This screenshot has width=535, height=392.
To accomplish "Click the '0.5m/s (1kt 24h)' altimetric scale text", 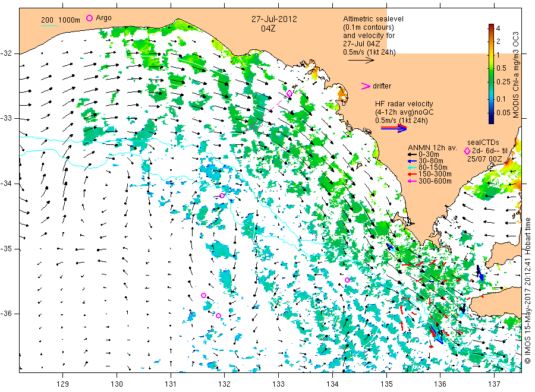I will (369, 52).
